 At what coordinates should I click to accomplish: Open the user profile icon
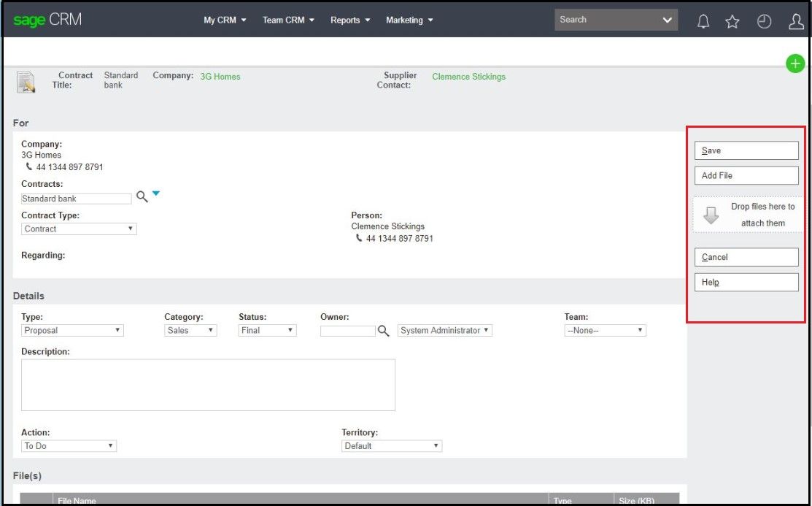tap(796, 21)
